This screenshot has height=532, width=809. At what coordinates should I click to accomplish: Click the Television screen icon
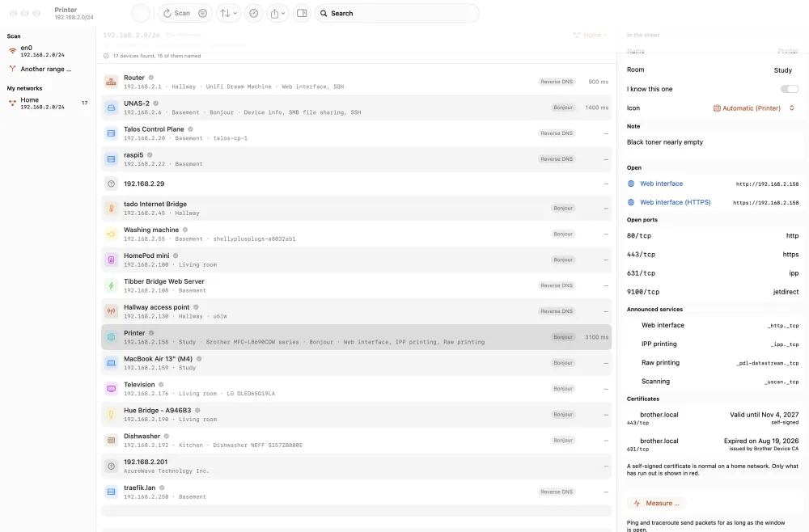(x=111, y=388)
